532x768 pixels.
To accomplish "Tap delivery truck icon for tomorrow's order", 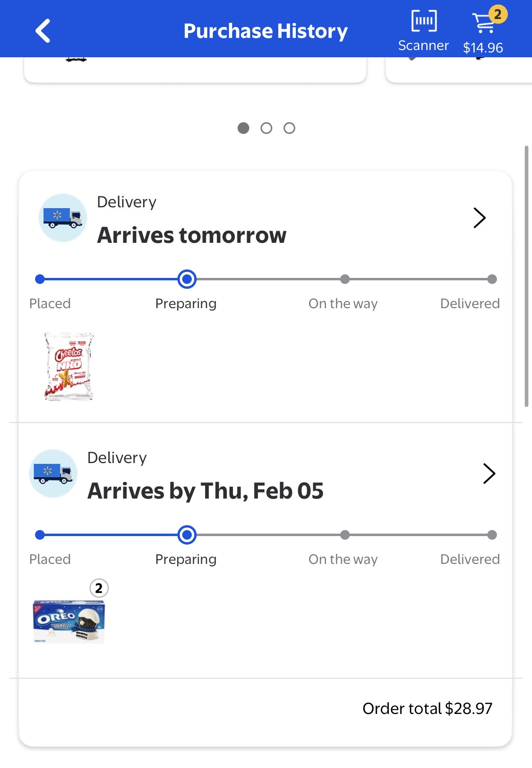I will pyautogui.click(x=63, y=218).
